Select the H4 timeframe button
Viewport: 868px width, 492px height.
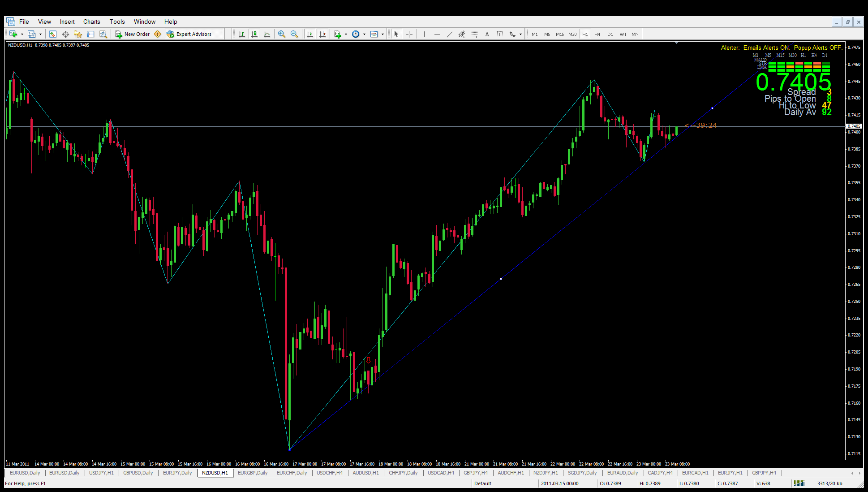(597, 34)
